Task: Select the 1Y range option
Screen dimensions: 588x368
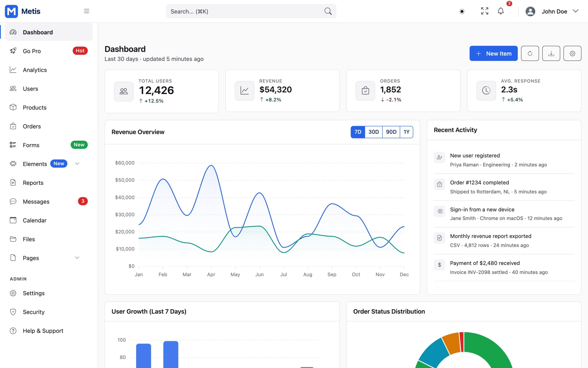Action: (x=407, y=132)
